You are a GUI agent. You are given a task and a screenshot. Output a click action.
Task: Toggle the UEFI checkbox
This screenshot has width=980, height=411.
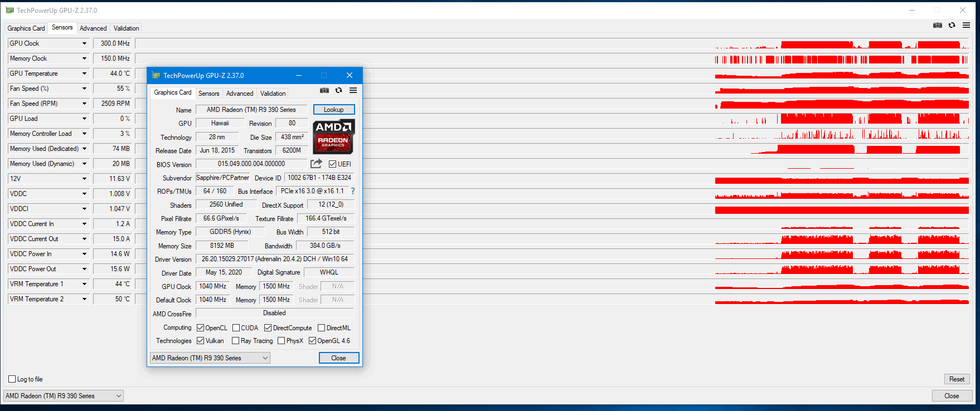[x=332, y=164]
